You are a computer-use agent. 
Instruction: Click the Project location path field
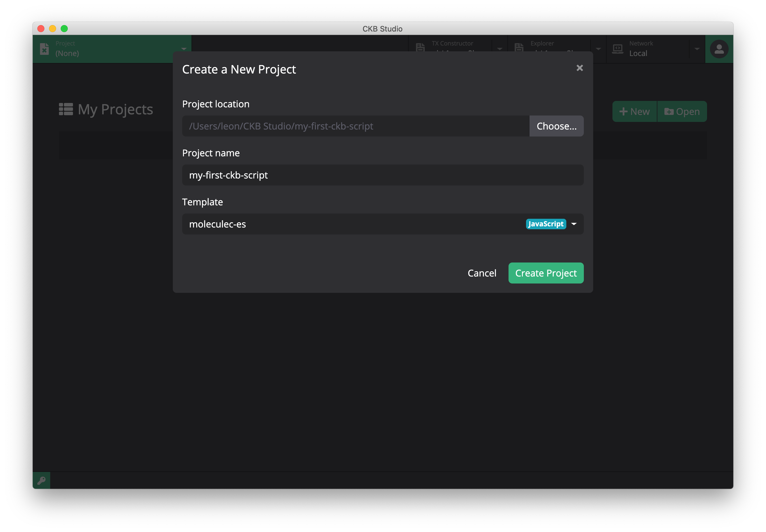(355, 126)
